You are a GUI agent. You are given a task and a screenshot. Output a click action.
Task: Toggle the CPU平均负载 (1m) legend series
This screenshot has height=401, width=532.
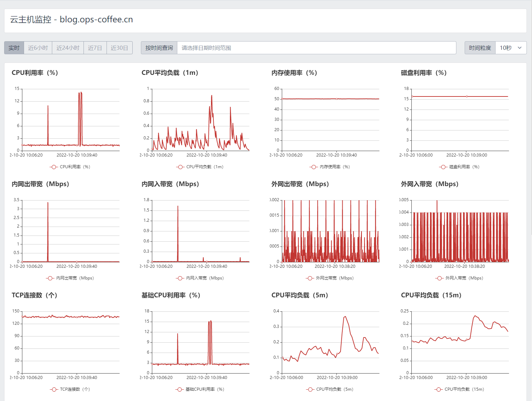180,167
